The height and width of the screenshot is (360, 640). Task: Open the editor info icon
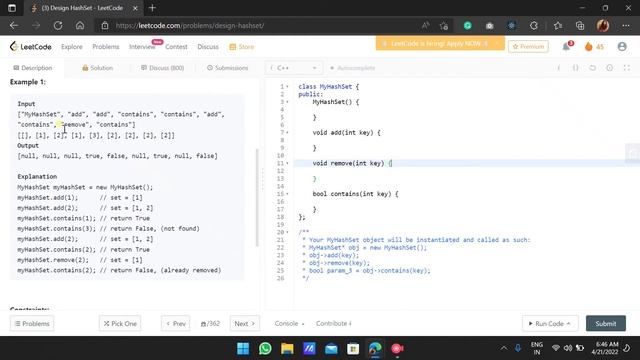pyautogui.click(x=559, y=68)
